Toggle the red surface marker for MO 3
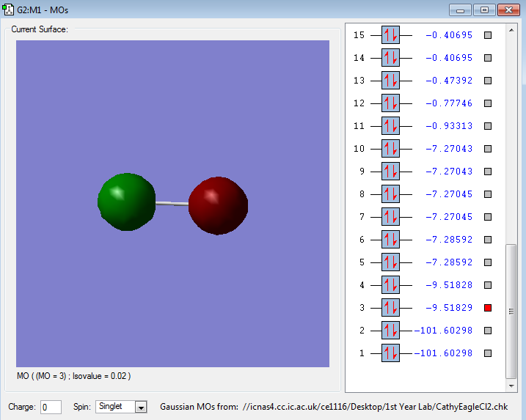 click(488, 308)
